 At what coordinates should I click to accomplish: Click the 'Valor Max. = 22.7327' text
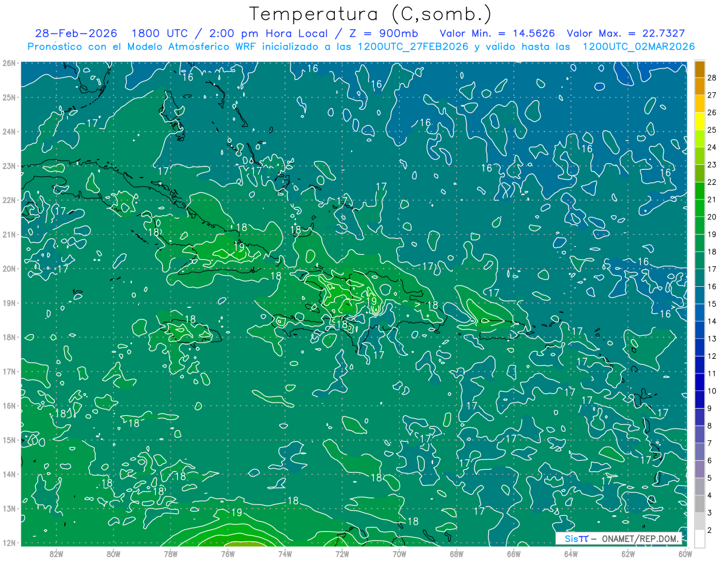point(626,33)
